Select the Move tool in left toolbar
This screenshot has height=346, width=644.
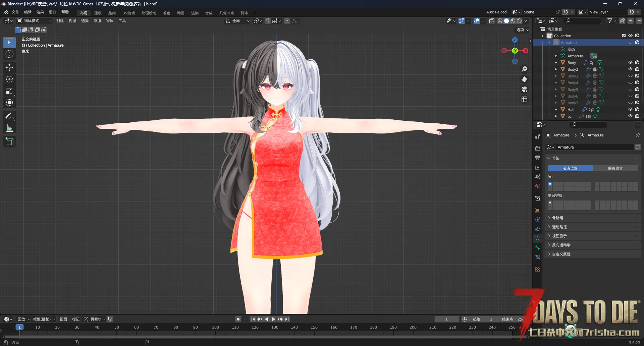coord(9,67)
